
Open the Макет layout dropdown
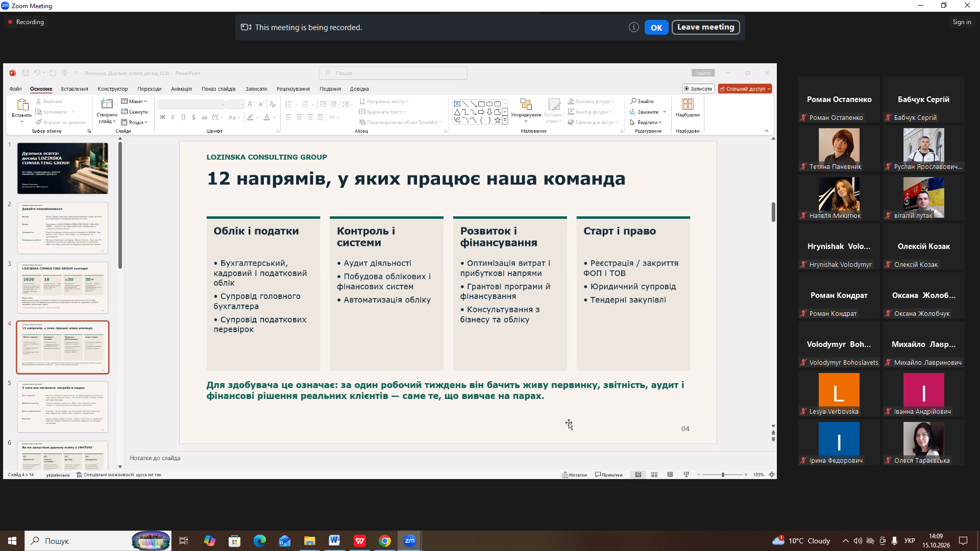coord(134,101)
